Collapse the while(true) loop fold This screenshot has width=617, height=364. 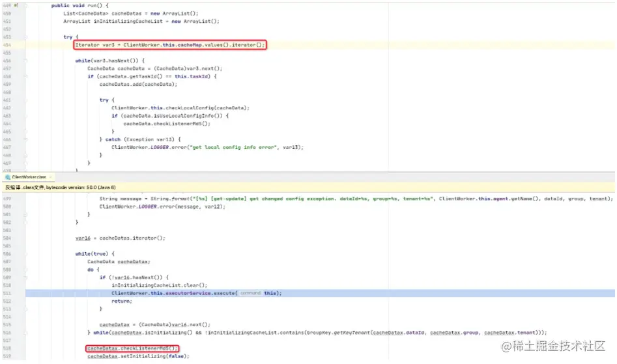tap(25, 254)
